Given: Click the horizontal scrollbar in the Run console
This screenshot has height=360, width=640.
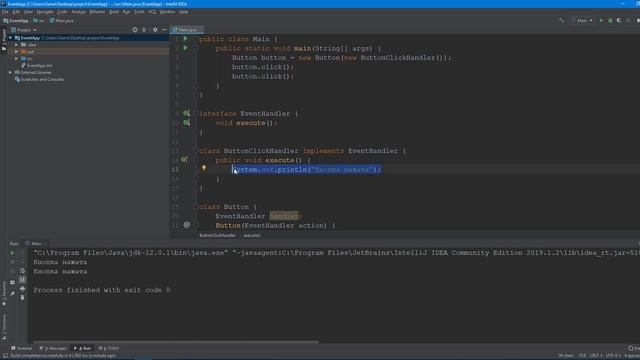Looking at the screenshot, I should point(176,342).
